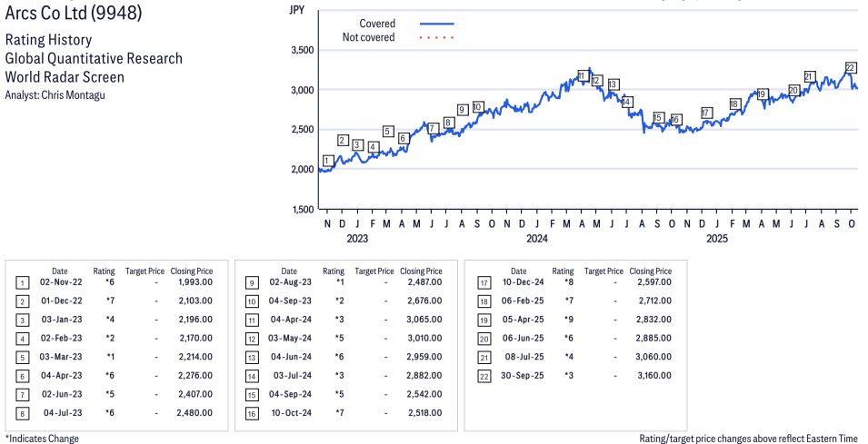
Task: Click the JPY axis label
Action: click(296, 10)
